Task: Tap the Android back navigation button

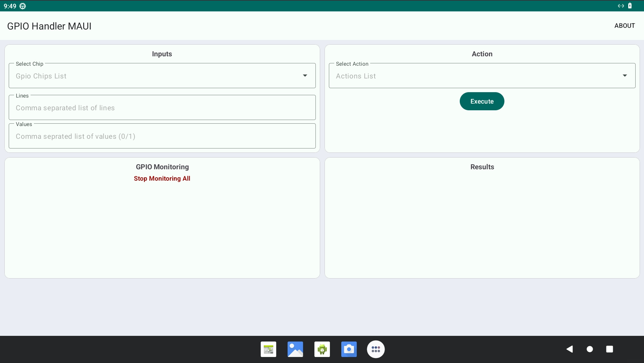Action: [x=569, y=349]
